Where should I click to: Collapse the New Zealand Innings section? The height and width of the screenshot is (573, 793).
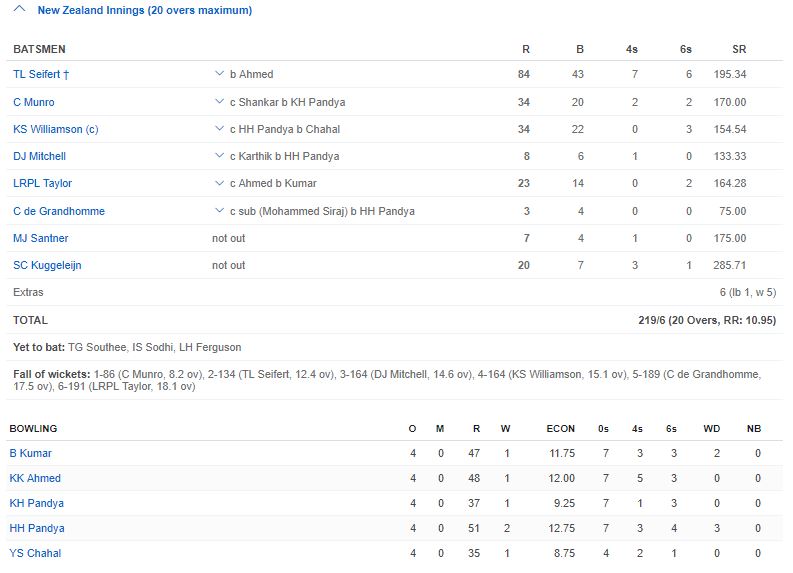[x=19, y=10]
